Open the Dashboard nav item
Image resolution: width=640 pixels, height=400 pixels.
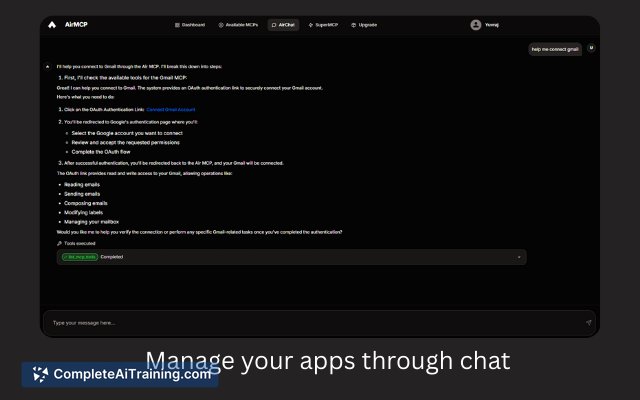coord(190,25)
